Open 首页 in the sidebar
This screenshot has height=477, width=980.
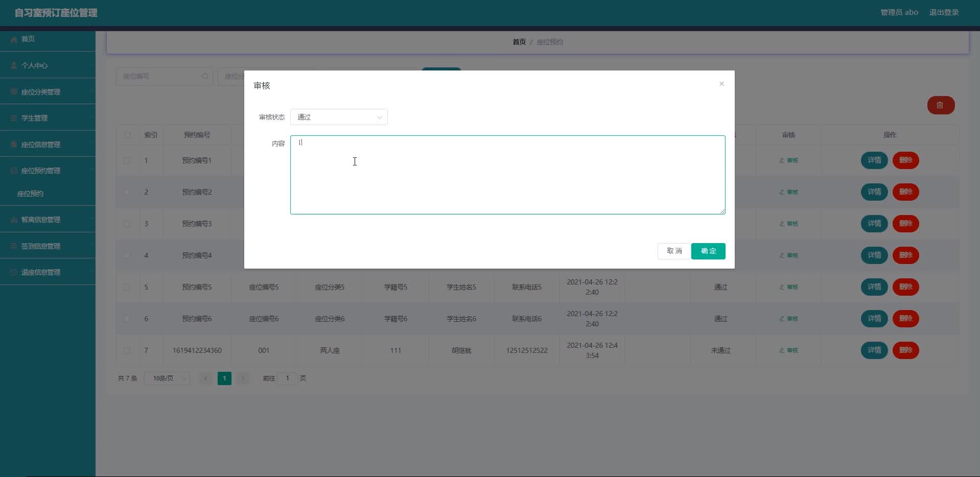pos(48,39)
